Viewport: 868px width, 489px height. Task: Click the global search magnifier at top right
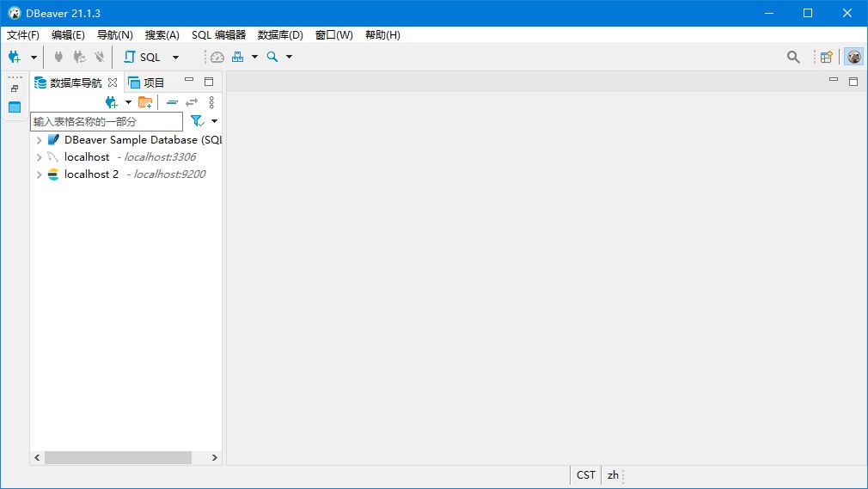(x=793, y=57)
